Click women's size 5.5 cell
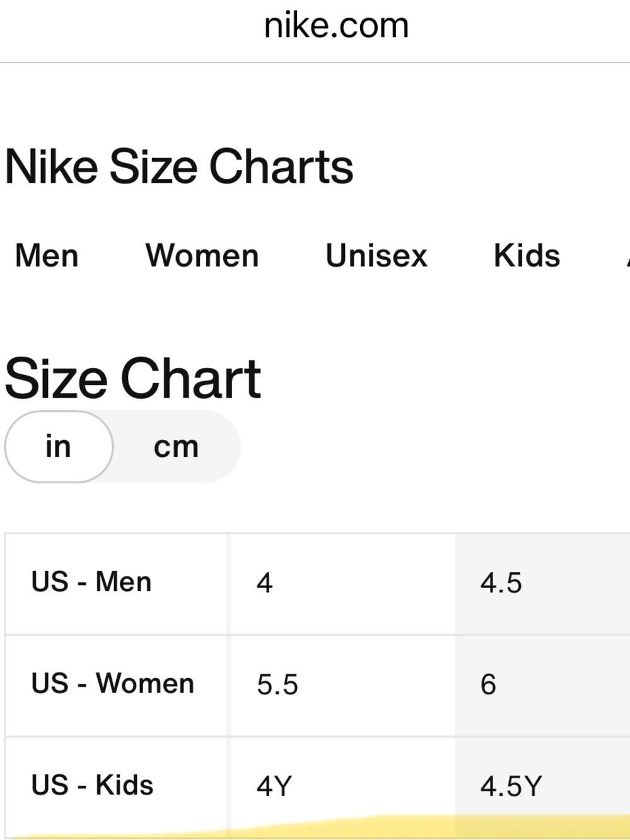 [342, 685]
